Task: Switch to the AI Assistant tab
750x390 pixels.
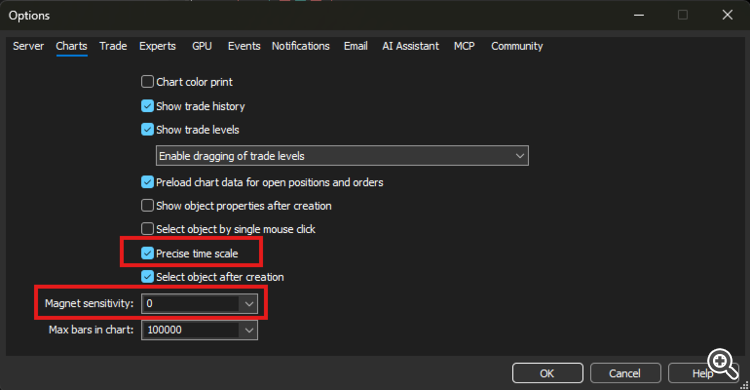Action: 410,46
